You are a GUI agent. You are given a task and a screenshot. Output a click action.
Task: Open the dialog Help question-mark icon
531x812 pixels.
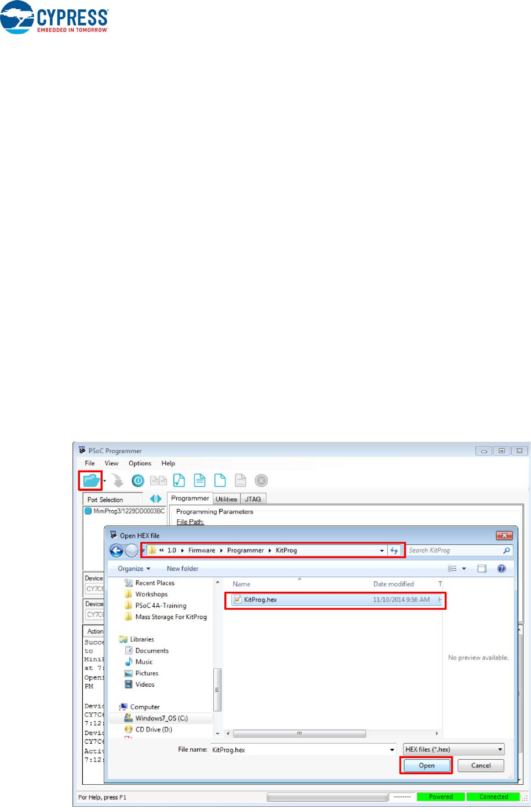[501, 569]
